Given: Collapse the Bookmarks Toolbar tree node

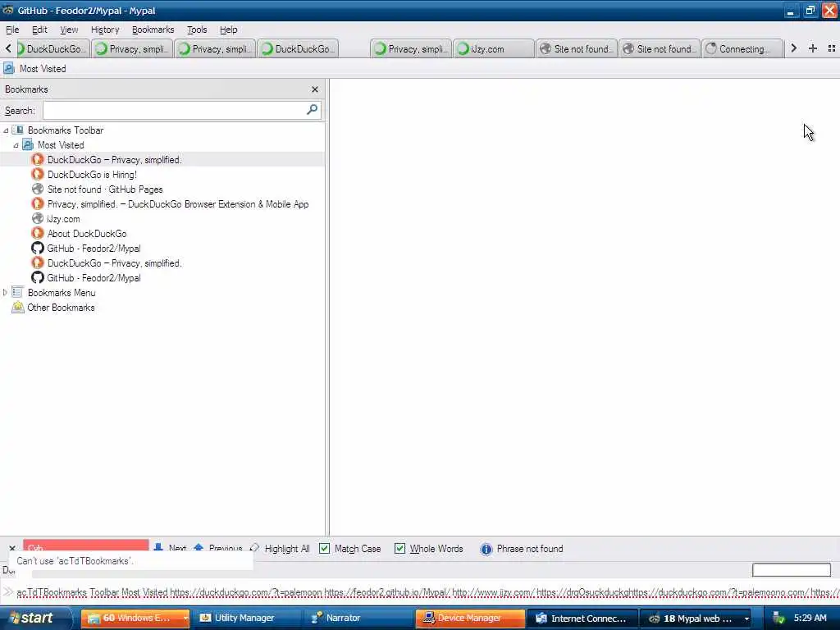Looking at the screenshot, I should pos(6,130).
